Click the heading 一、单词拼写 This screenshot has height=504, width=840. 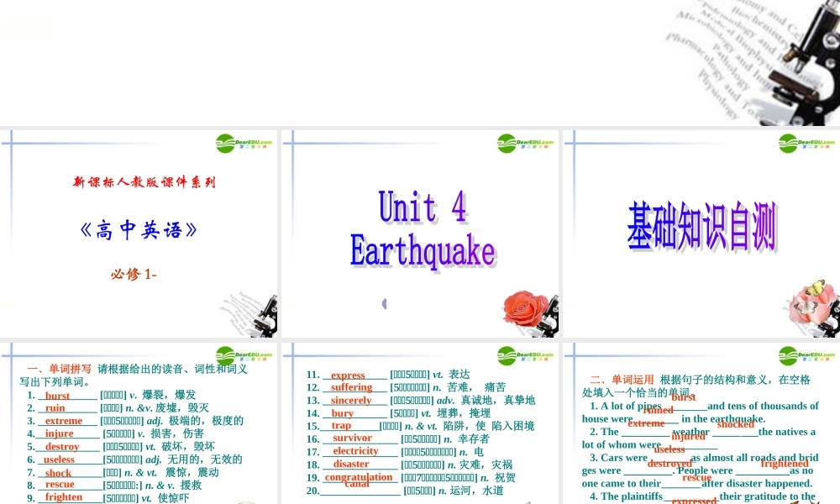pos(60,369)
